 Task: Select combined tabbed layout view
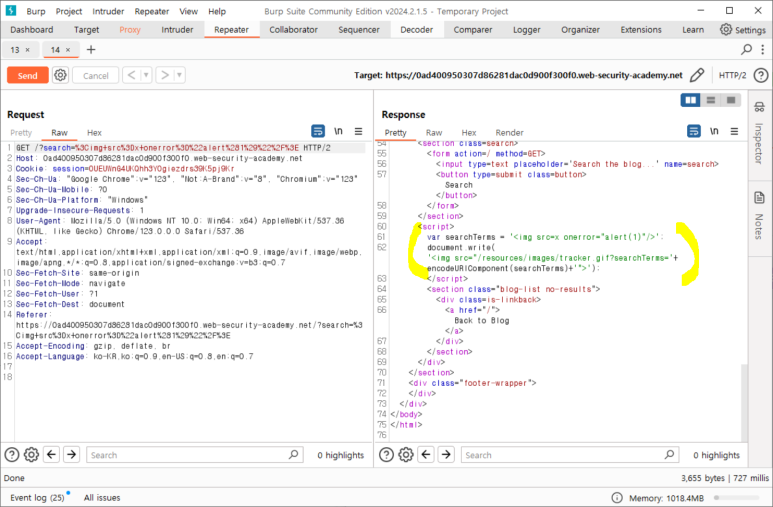click(731, 100)
